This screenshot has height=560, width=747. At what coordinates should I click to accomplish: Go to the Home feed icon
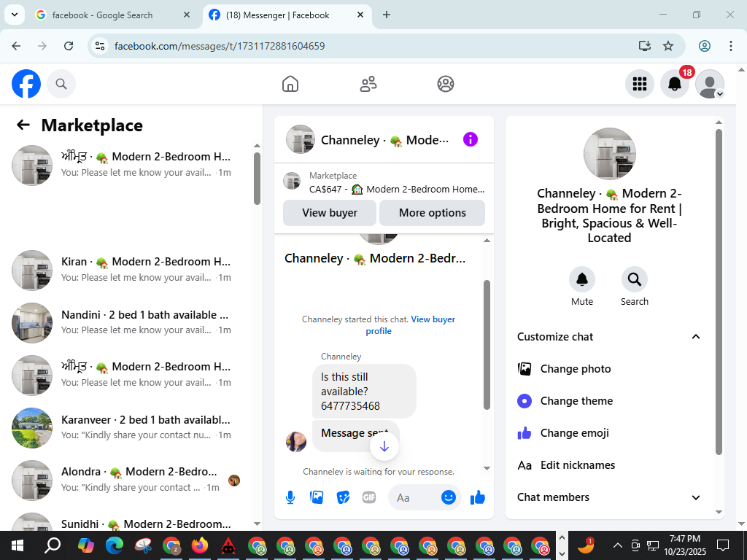click(x=290, y=84)
